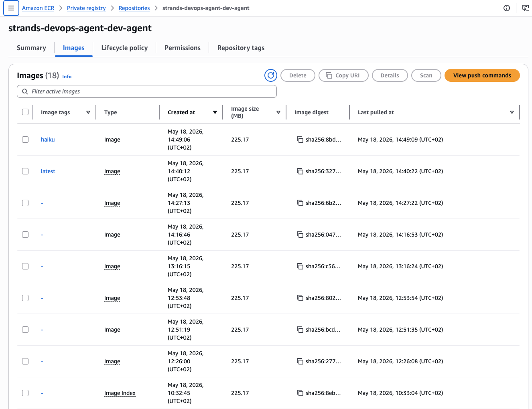
Task: Sort by Created at column arrow
Action: coord(215,112)
